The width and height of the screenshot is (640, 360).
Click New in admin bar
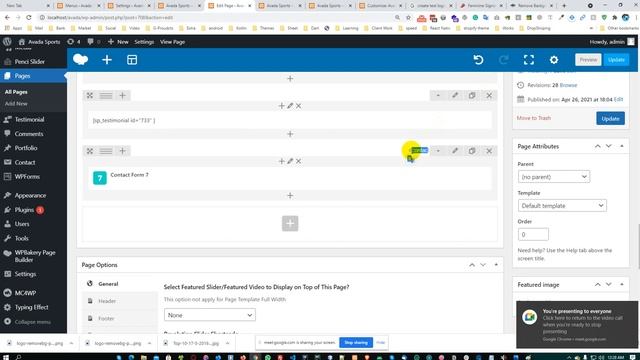[x=118, y=42]
